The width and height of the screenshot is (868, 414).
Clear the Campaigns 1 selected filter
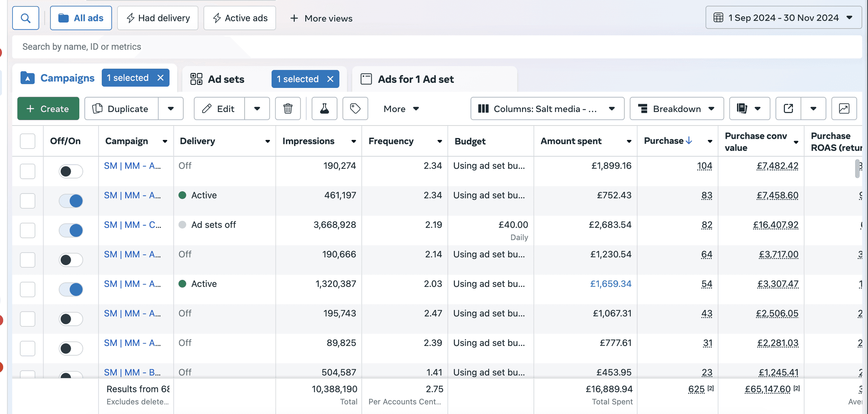click(161, 78)
